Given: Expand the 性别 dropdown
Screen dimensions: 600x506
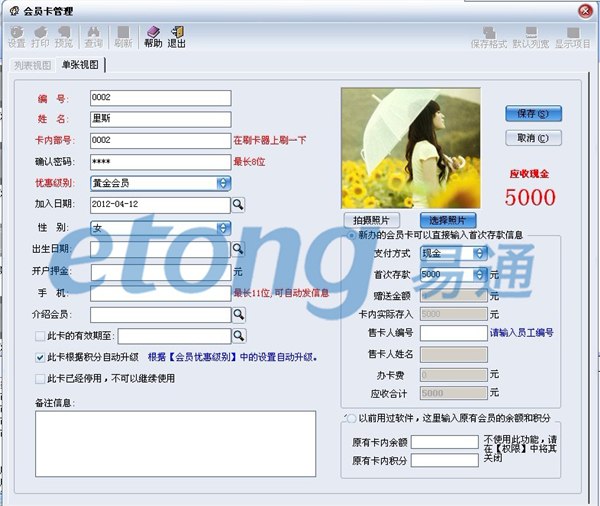Looking at the screenshot, I should point(223,228).
